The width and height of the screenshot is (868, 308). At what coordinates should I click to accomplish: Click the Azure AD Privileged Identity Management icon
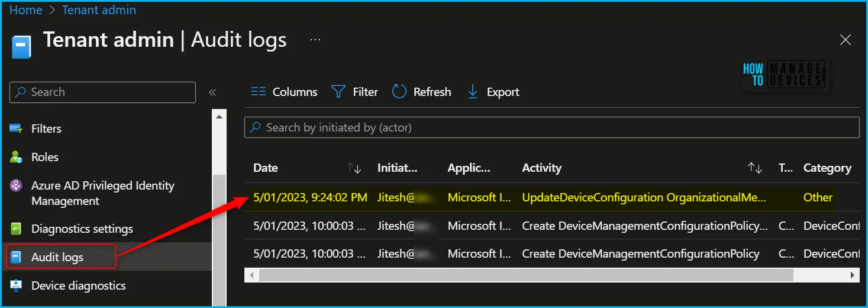(x=17, y=185)
